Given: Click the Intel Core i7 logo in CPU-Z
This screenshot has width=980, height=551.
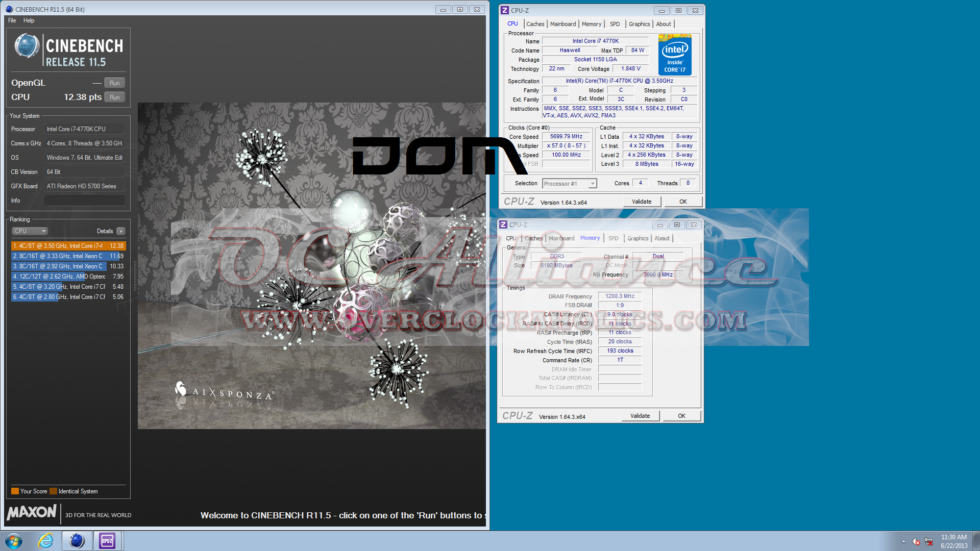Looking at the screenshot, I should (675, 55).
